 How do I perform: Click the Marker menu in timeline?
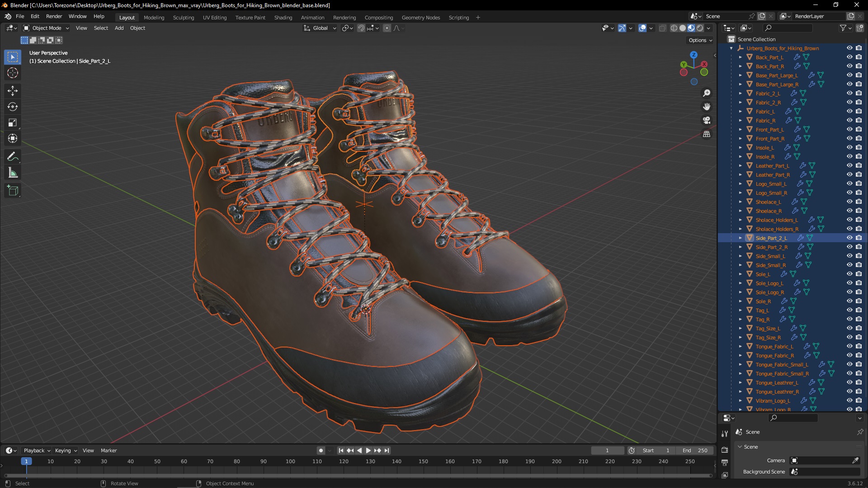click(108, 450)
